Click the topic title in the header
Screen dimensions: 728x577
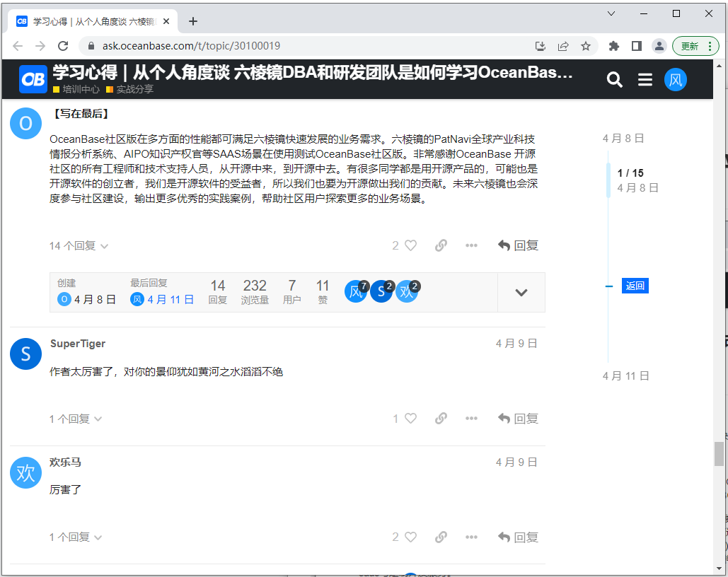[x=313, y=72]
